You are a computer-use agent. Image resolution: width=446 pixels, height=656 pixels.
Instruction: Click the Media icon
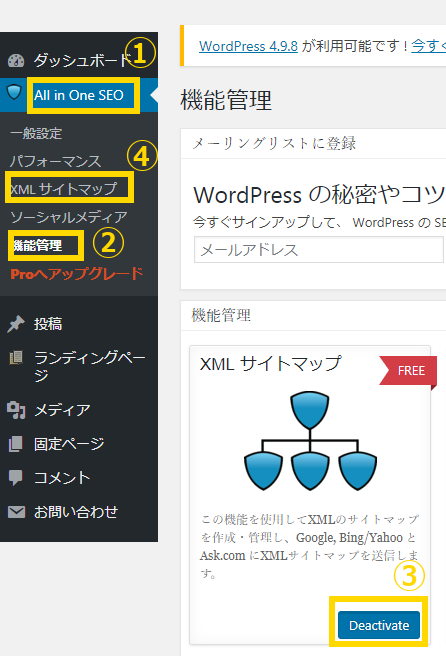pyautogui.click(x=16, y=410)
